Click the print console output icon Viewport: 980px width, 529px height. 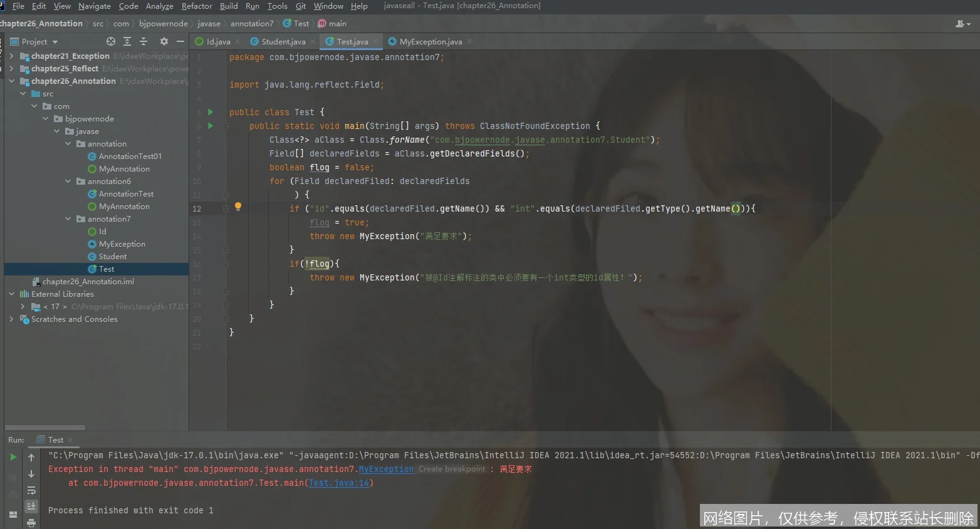[x=31, y=522]
